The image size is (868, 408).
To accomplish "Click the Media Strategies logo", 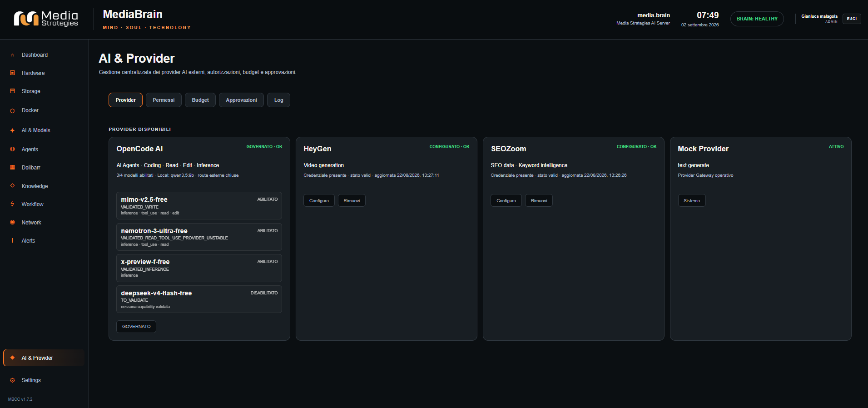I will [46, 19].
